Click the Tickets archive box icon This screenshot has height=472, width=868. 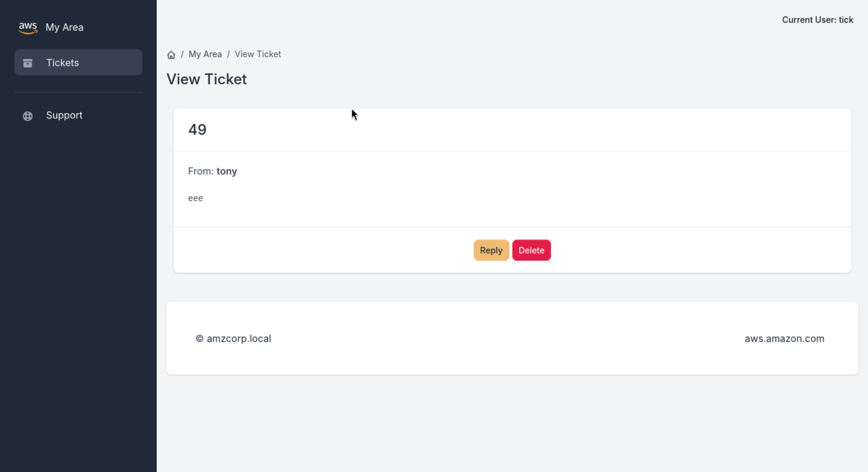point(28,63)
